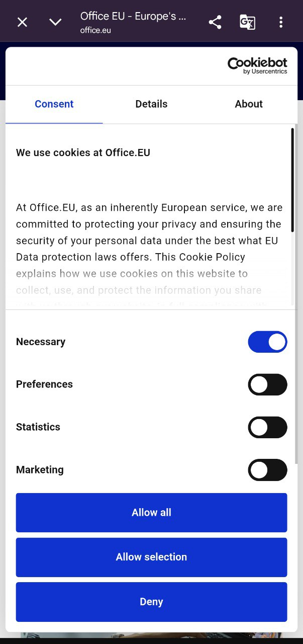Enable the Statistics cookies toggle

tap(267, 427)
